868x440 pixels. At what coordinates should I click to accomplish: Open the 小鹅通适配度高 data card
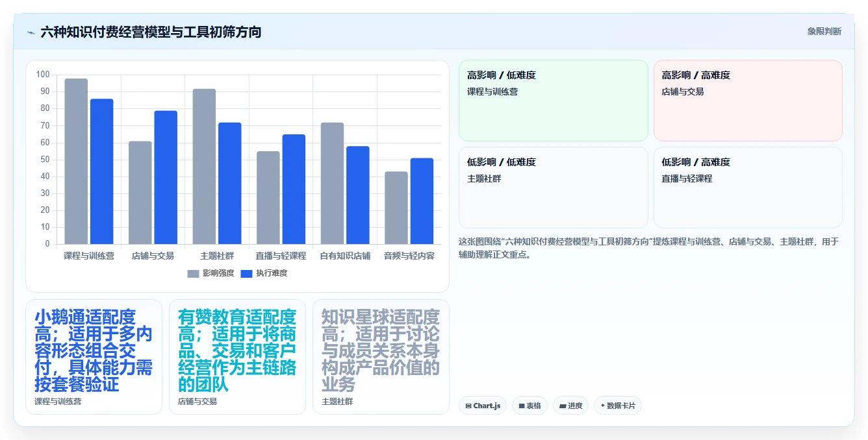[94, 356]
